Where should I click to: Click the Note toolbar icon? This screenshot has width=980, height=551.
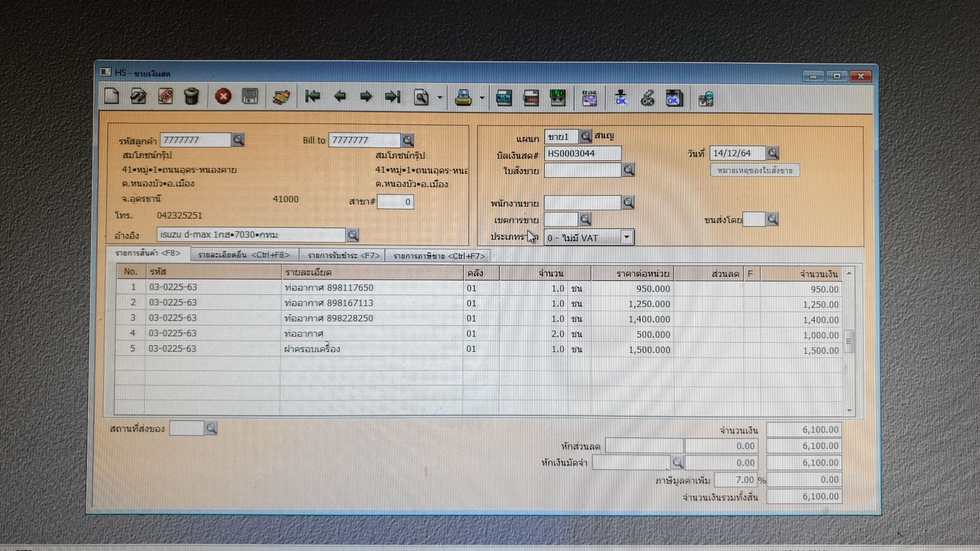tap(504, 97)
